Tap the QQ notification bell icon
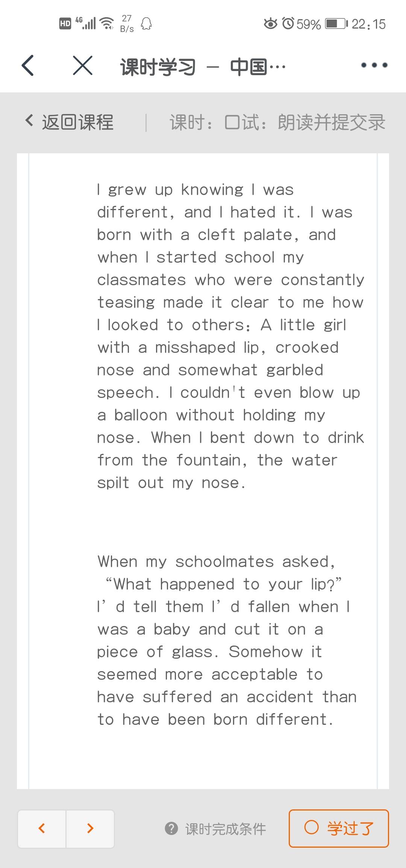Screen dimensions: 406x868 pos(146,24)
